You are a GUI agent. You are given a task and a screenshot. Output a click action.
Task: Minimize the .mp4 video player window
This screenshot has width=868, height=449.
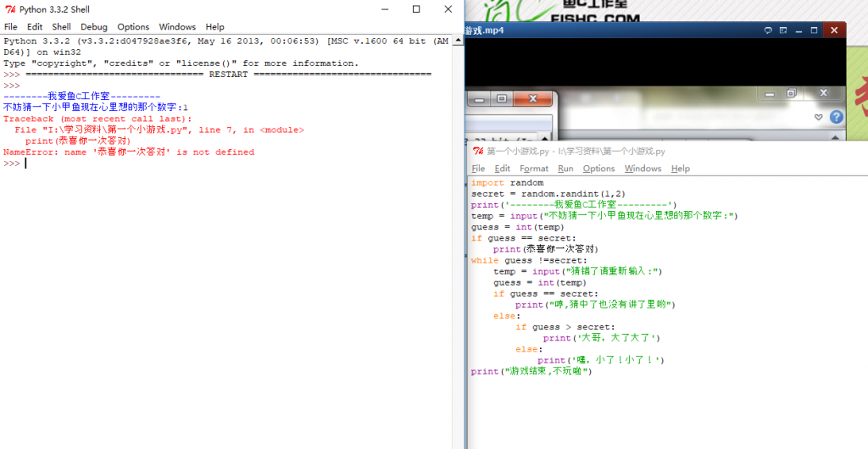click(800, 30)
